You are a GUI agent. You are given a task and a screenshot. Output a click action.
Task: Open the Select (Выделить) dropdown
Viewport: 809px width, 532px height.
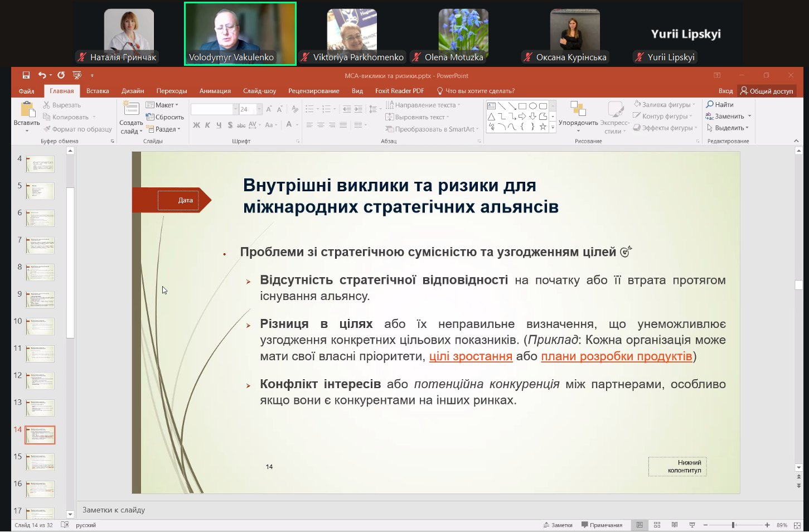(x=728, y=128)
